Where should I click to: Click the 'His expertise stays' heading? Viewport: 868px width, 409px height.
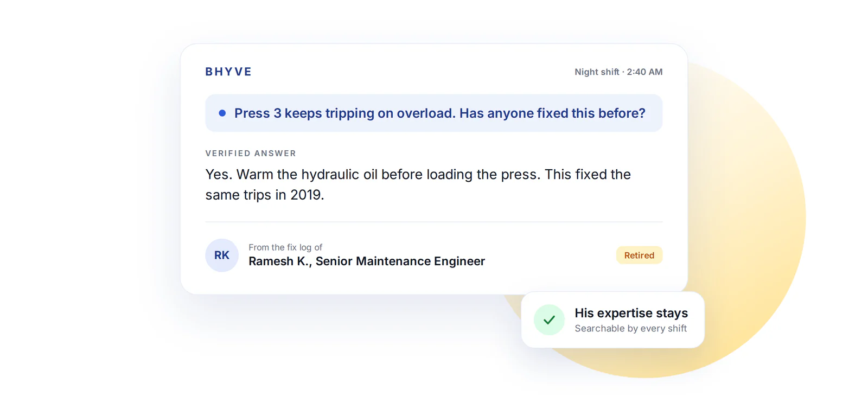coord(631,313)
